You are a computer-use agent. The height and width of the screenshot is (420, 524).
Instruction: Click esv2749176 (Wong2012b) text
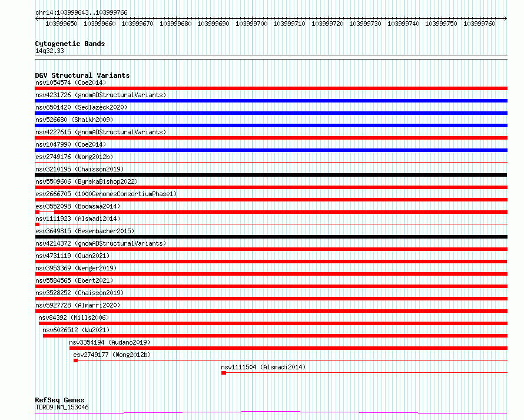pyautogui.click(x=74, y=157)
